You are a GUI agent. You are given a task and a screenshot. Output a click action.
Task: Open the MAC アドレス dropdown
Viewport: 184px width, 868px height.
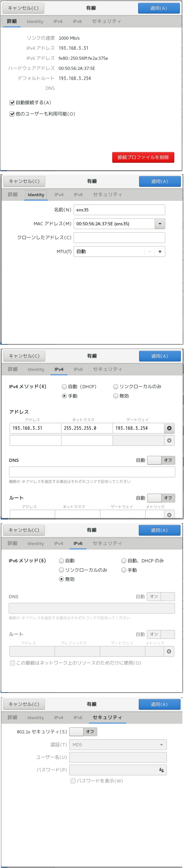tap(160, 224)
